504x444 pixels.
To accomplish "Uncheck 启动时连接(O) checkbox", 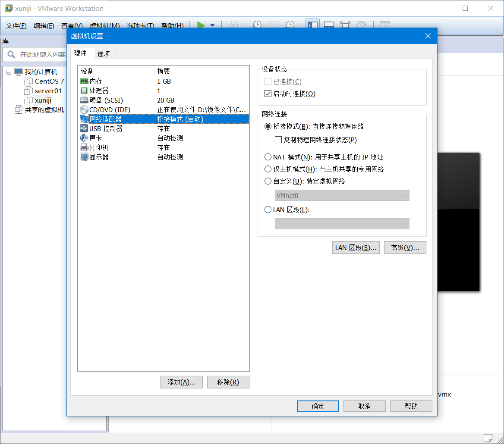I will point(268,94).
